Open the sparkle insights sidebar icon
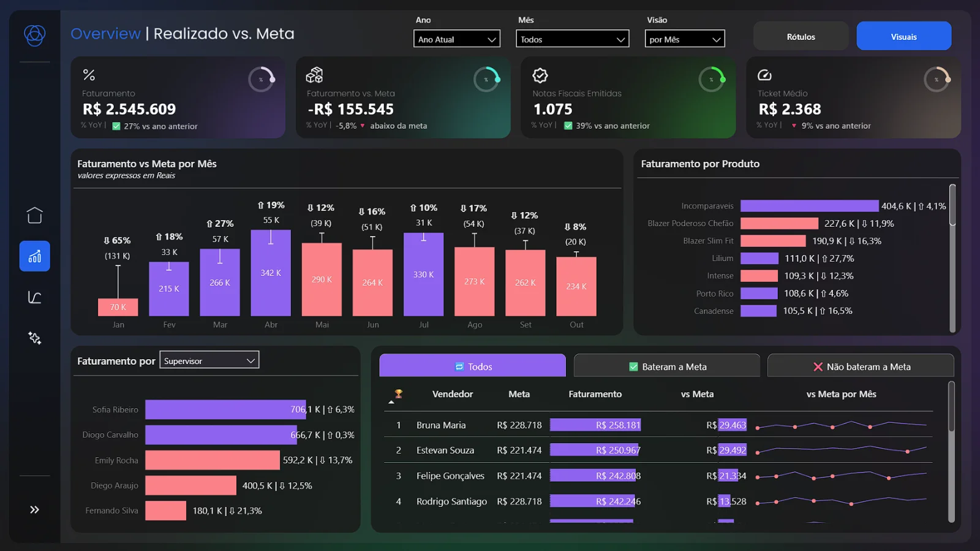The image size is (980, 551). click(x=34, y=338)
